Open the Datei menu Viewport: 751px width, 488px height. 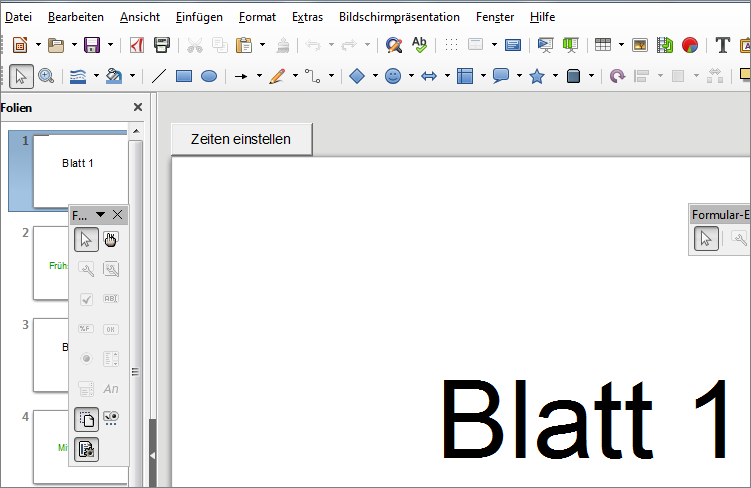click(18, 17)
